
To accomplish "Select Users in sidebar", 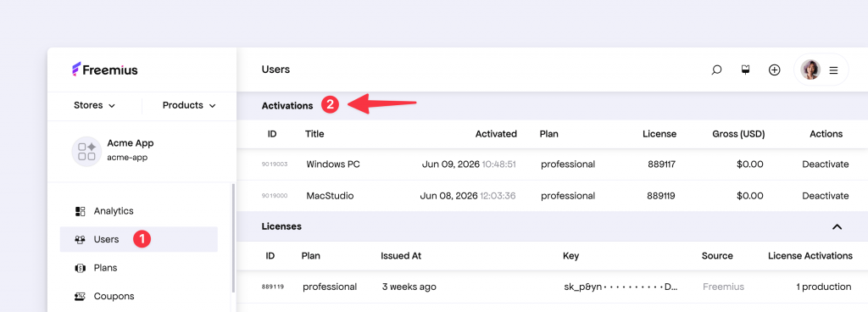I will click(x=106, y=240).
